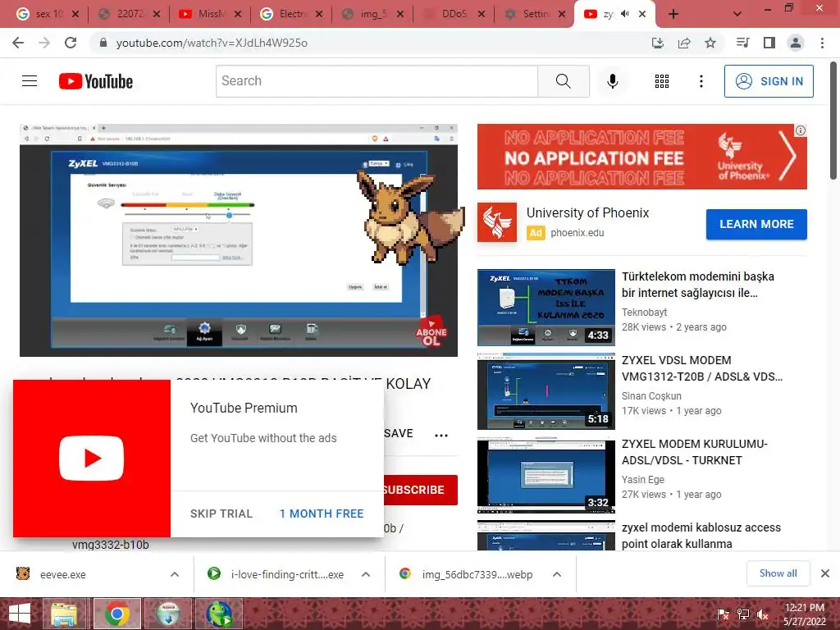This screenshot has width=840, height=630.
Task: Click the red SUBSCRIBE button
Action: [421, 490]
